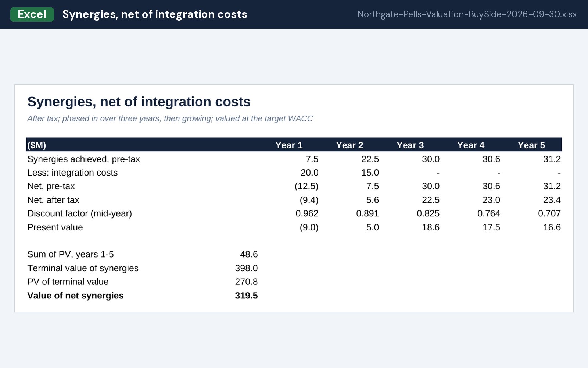Click terminal value of synergies 398.0

(246, 268)
